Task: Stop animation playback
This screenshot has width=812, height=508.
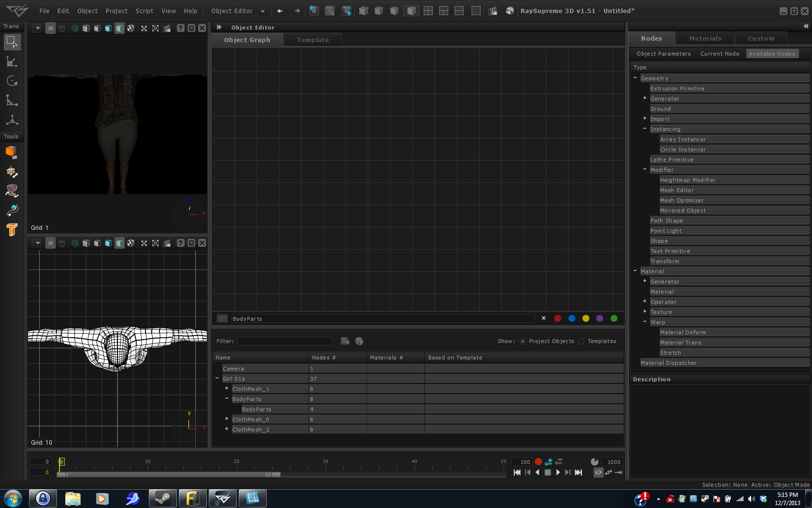Action: point(548,472)
